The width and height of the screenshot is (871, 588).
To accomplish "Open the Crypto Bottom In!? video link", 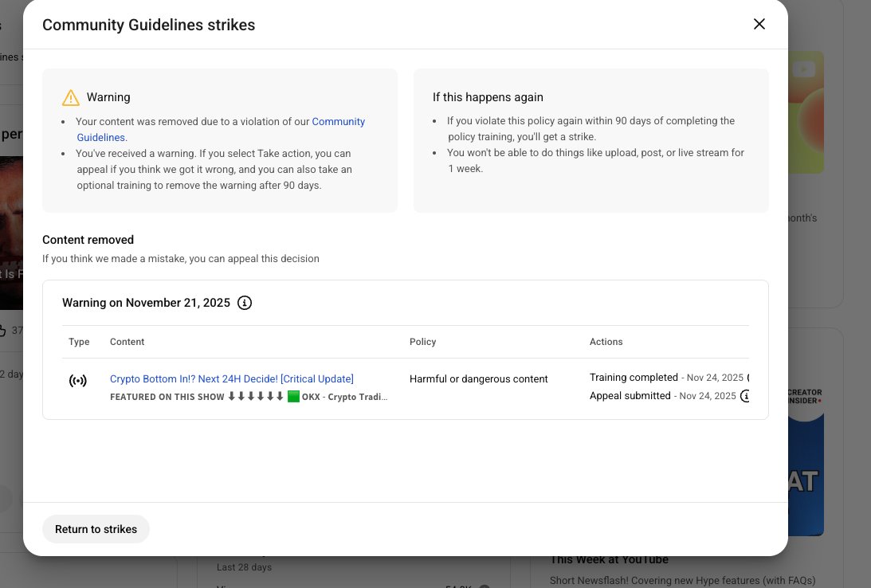I will pos(232,378).
